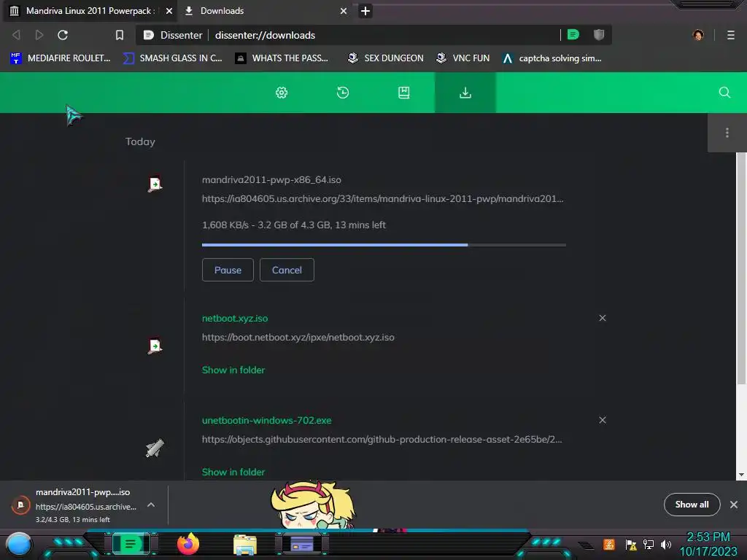This screenshot has height=560, width=747.
Task: Open the Action Center flag icon
Action: click(631, 544)
